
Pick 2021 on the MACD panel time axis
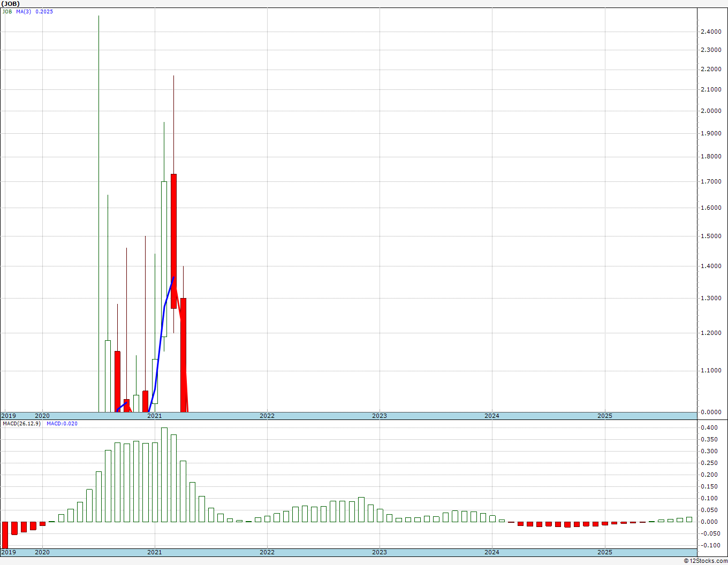tap(155, 552)
